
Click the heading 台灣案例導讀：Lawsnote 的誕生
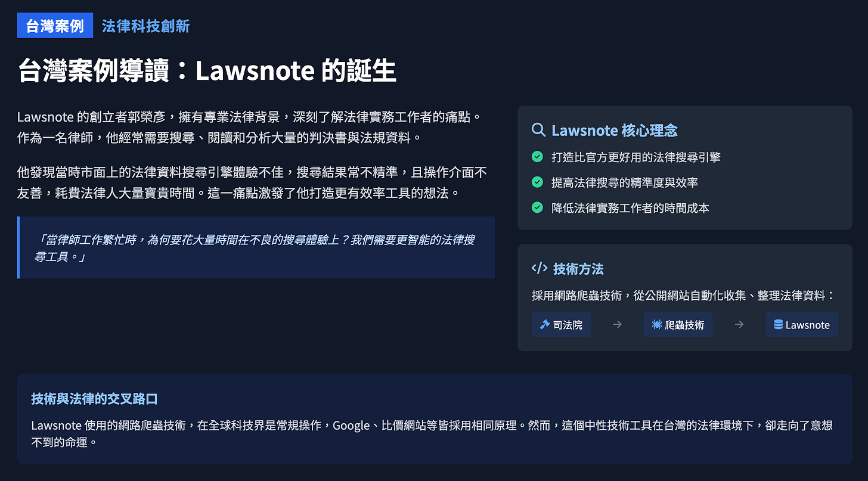click(x=207, y=71)
